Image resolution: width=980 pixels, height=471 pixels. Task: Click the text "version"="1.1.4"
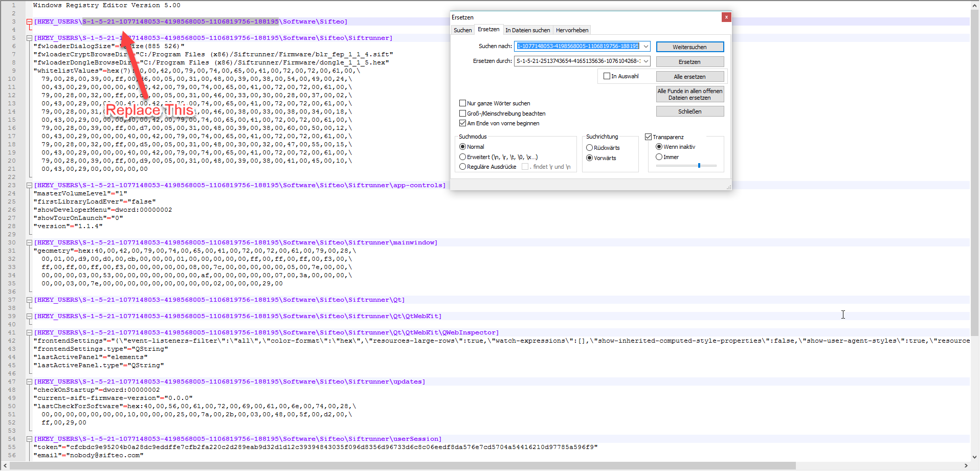68,226
